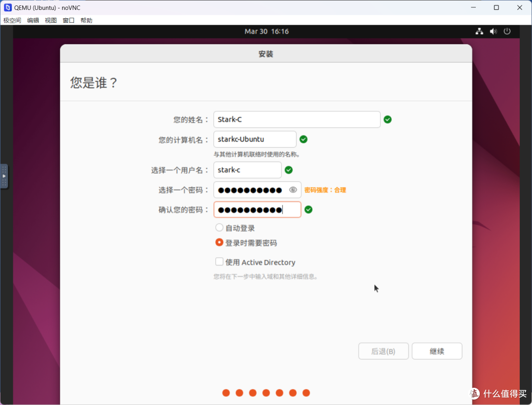Open the 极空间 menu
The image size is (532, 405).
tap(12, 20)
